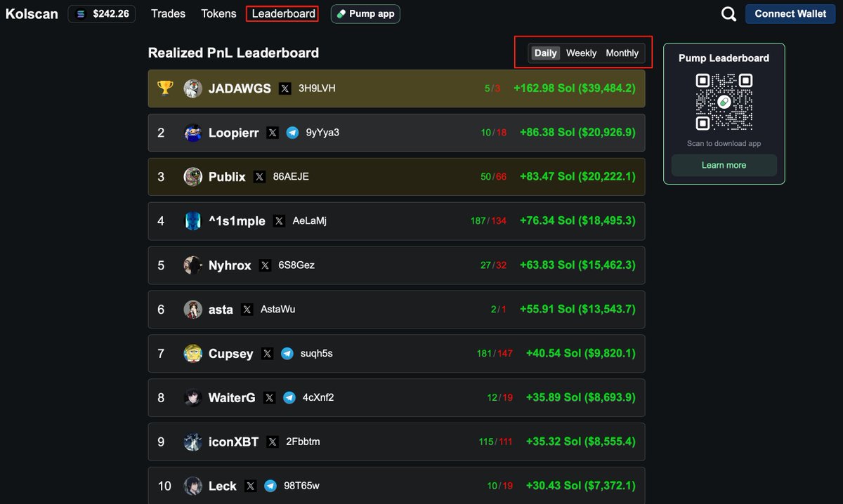Select the Daily timeframe

[x=545, y=53]
